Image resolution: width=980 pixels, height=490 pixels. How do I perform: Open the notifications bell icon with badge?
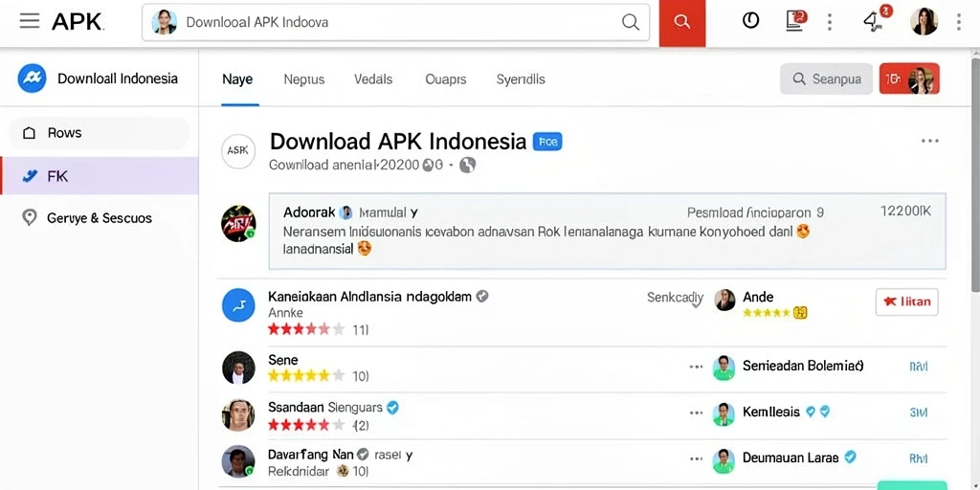(x=877, y=21)
